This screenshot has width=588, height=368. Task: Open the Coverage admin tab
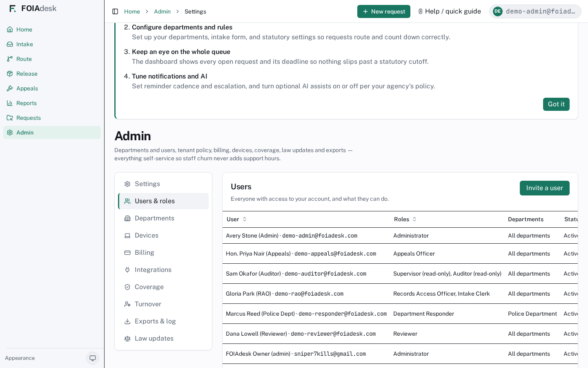(x=163, y=287)
